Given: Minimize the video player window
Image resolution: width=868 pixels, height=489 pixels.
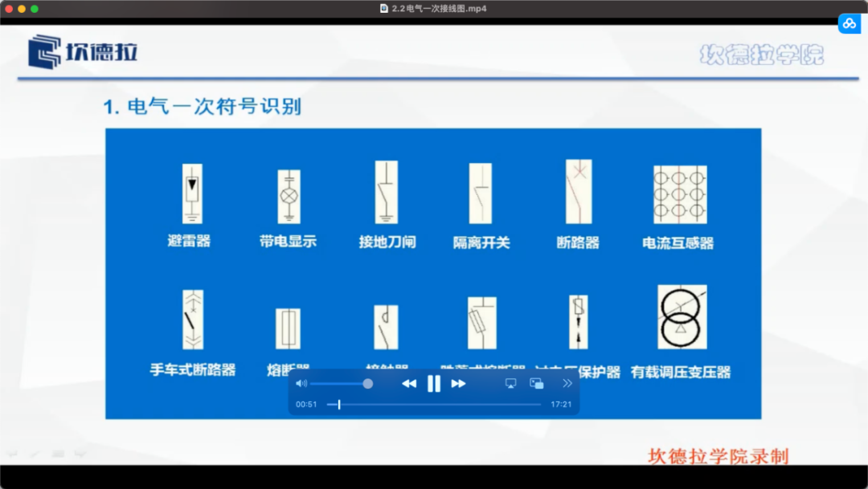Looking at the screenshot, I should click(22, 9).
